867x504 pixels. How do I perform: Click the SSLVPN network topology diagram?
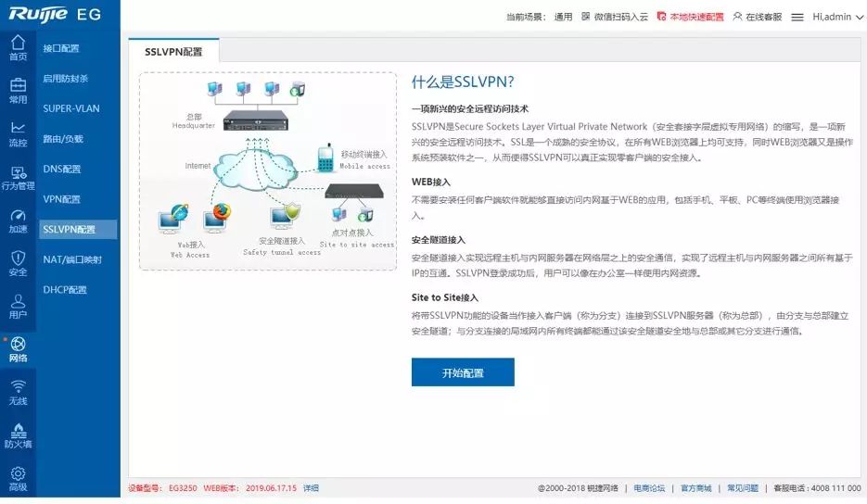tap(268, 171)
